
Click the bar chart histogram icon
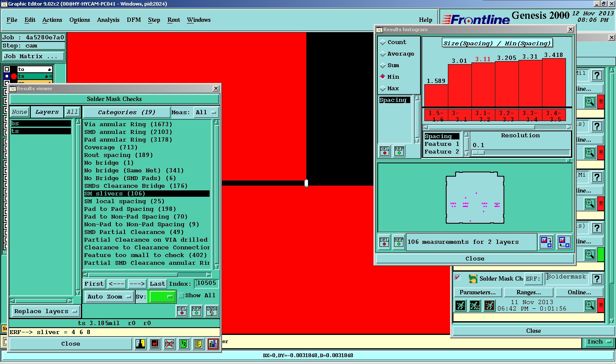click(x=213, y=344)
